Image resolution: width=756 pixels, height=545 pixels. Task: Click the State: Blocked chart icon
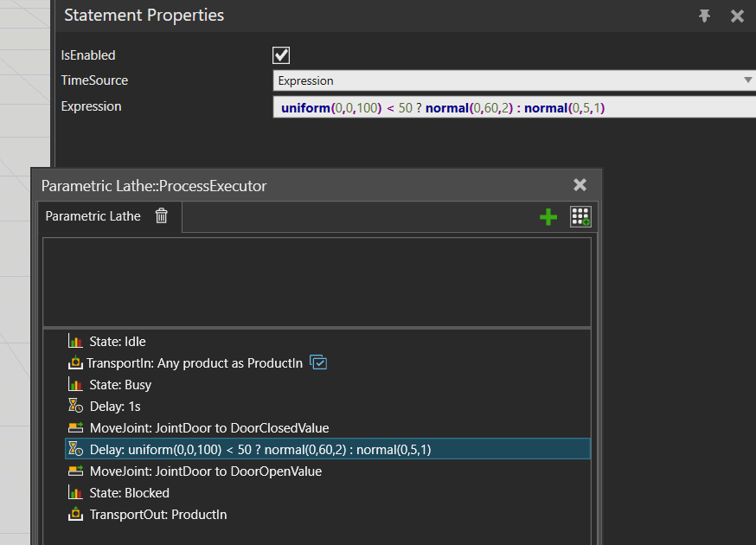pos(75,493)
